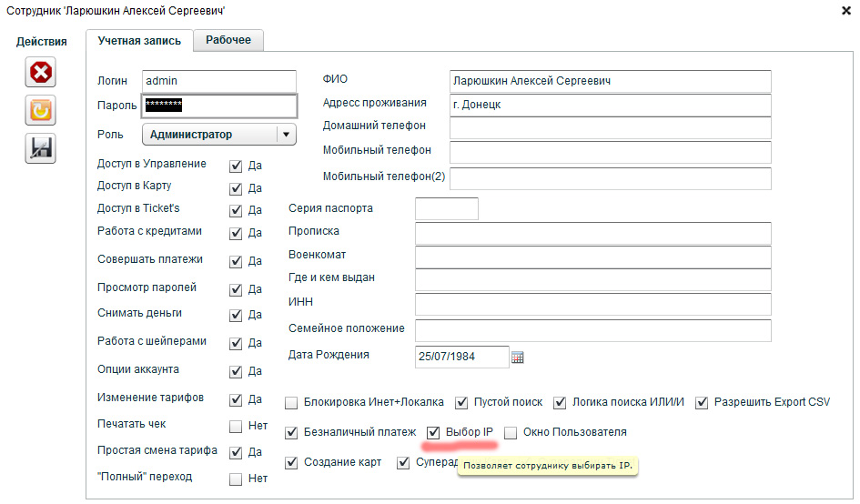Click the 'Серия паспорта' input box
860x504 pixels.
pyautogui.click(x=446, y=209)
